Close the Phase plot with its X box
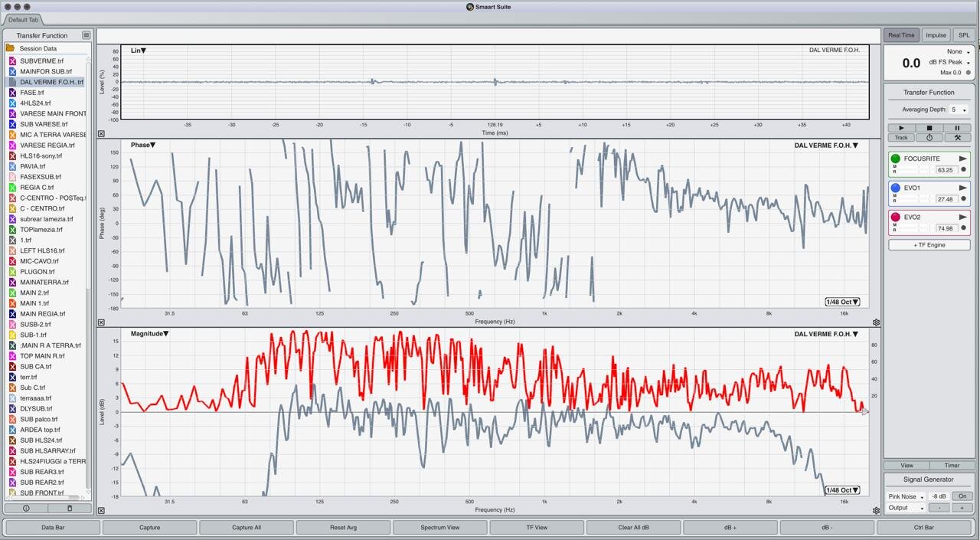980x540 pixels. 101,323
